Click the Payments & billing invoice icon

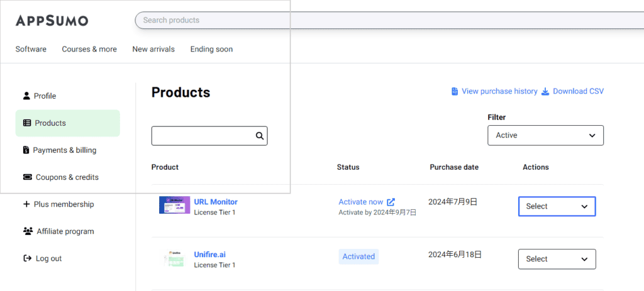click(x=26, y=150)
